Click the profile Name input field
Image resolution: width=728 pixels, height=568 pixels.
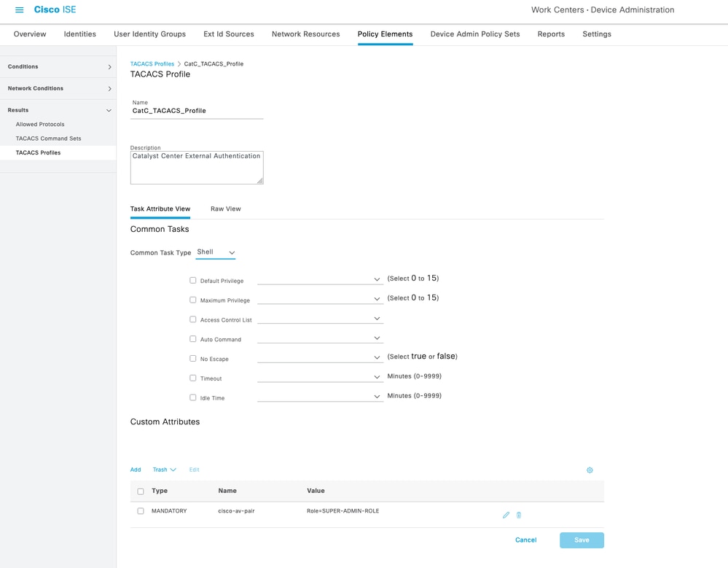(197, 111)
